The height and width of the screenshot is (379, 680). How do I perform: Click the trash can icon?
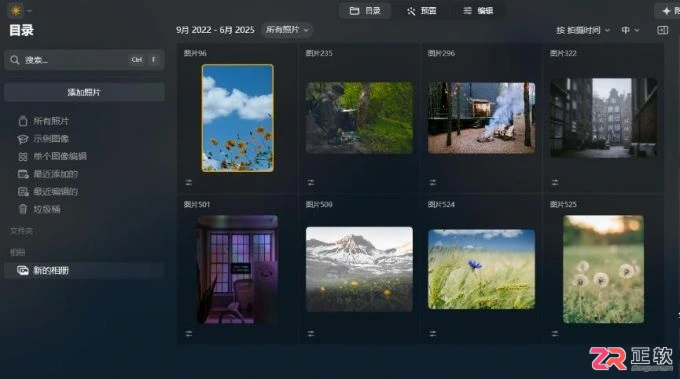(23, 209)
